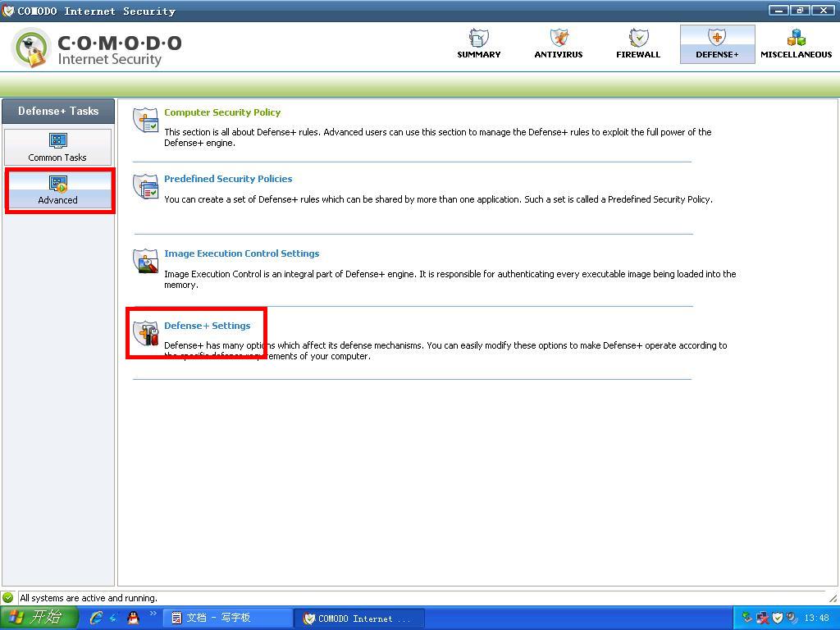
Task: Click the Predefined Security Policies icon
Action: pos(146,186)
